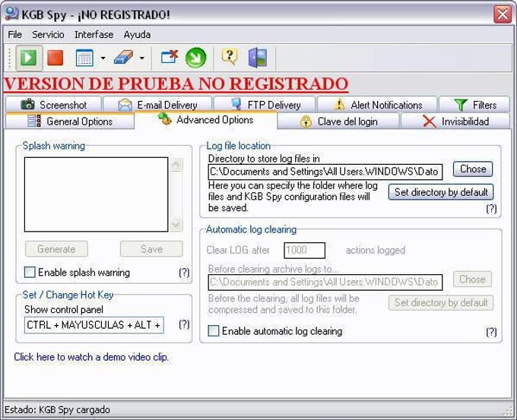
Task: Open the Ayuda menu
Action: pos(137,35)
